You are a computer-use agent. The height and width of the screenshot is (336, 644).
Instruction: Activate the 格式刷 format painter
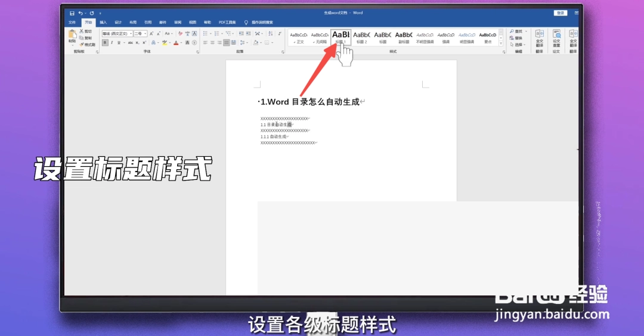88,44
